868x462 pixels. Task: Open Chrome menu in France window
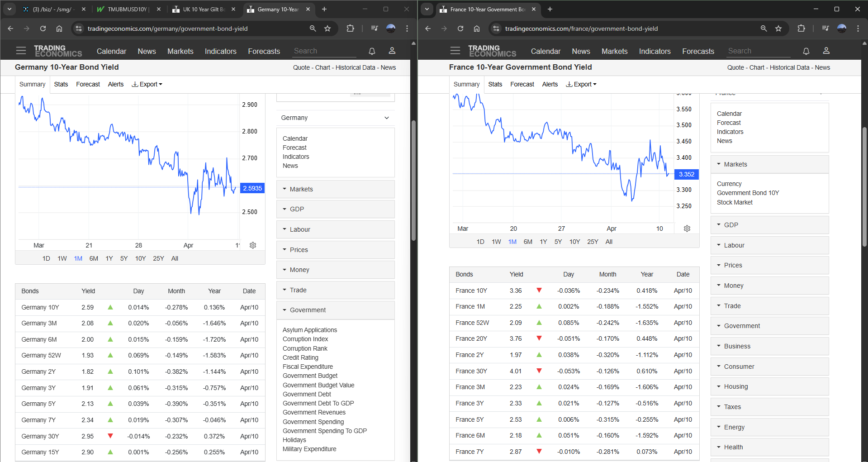858,29
